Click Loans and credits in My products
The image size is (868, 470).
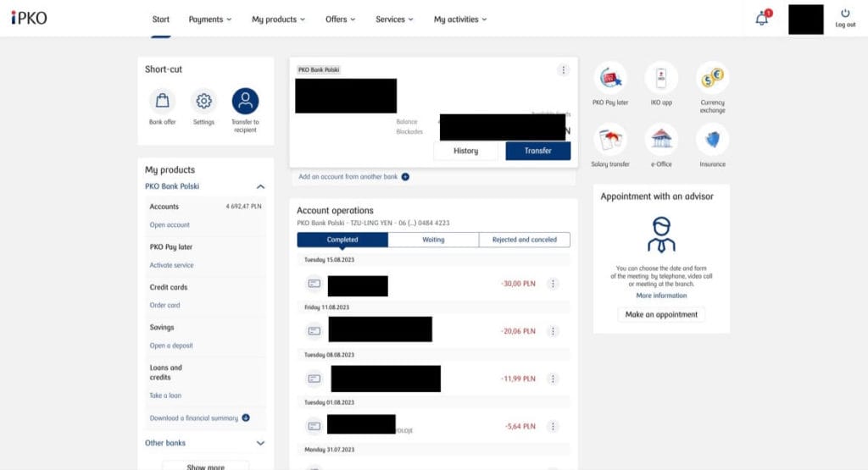click(165, 373)
